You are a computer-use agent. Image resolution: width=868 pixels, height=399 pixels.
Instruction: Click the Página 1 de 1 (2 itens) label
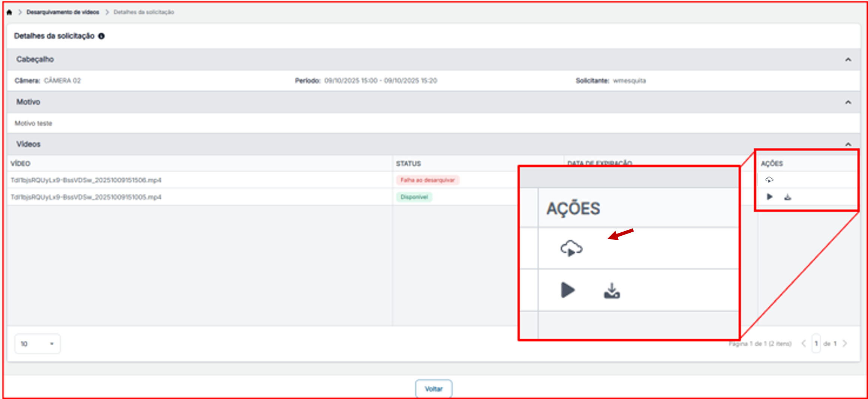pyautogui.click(x=760, y=344)
